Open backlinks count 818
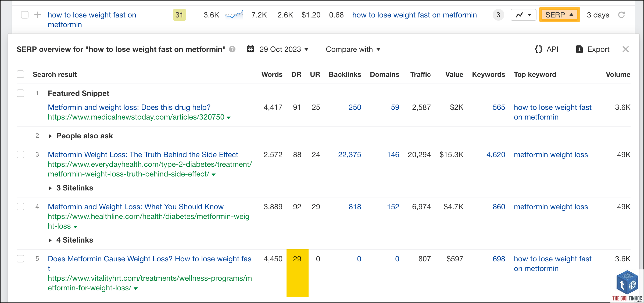Viewport: 644px width, 303px height. (355, 207)
